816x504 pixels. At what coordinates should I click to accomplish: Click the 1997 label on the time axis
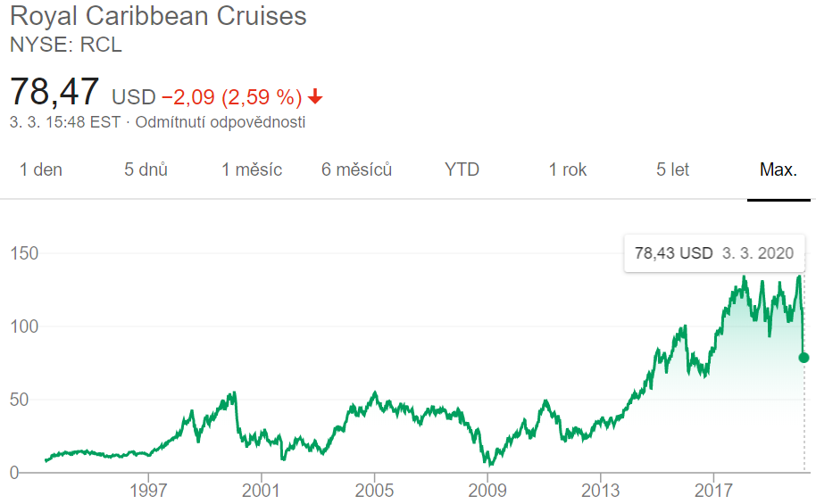(x=149, y=490)
